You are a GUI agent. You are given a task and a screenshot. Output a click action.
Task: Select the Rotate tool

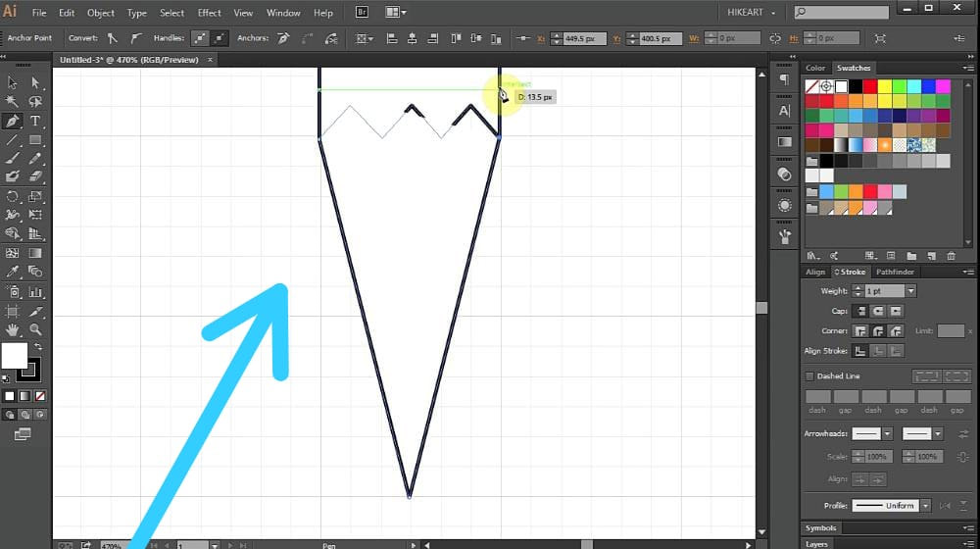[12, 196]
